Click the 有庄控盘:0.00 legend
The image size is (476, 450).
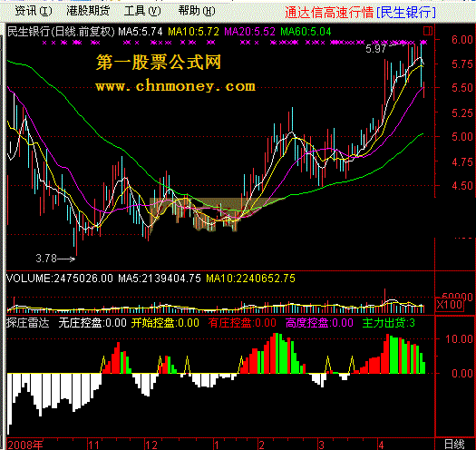pos(242,323)
